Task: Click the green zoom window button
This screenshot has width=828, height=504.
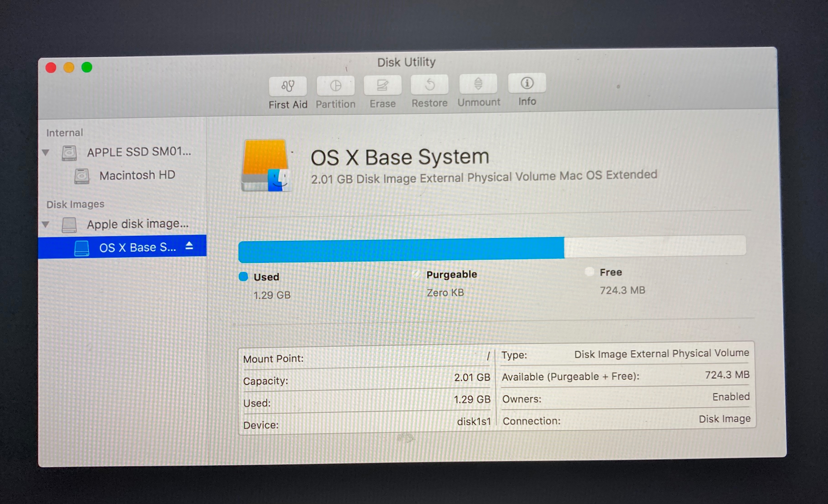Action: point(87,67)
